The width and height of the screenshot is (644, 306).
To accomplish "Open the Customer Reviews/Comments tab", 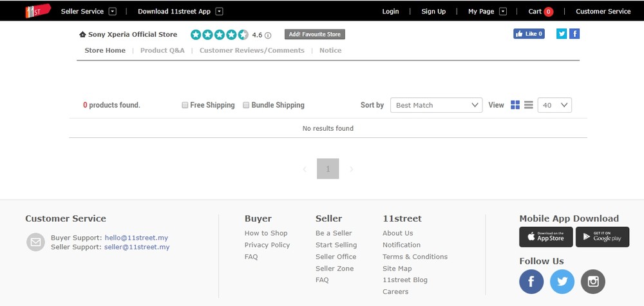I will 252,50.
